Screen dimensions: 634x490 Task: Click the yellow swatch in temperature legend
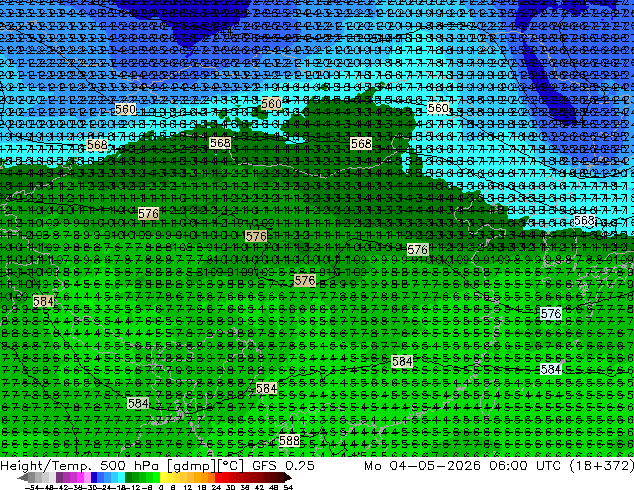pos(163,478)
